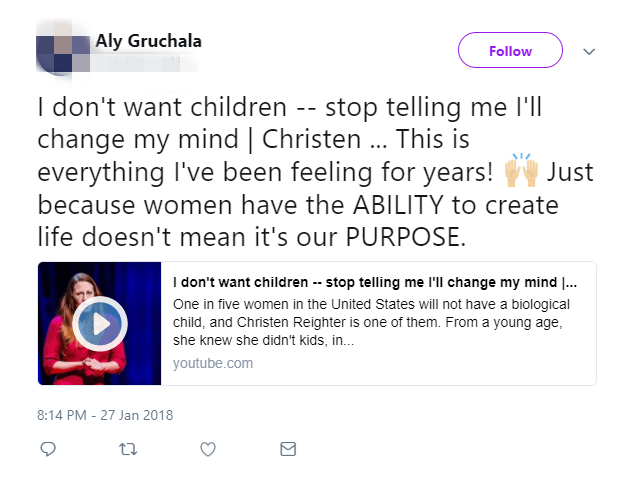
Task: Click the card description about Christen Reighter
Action: coord(370,313)
